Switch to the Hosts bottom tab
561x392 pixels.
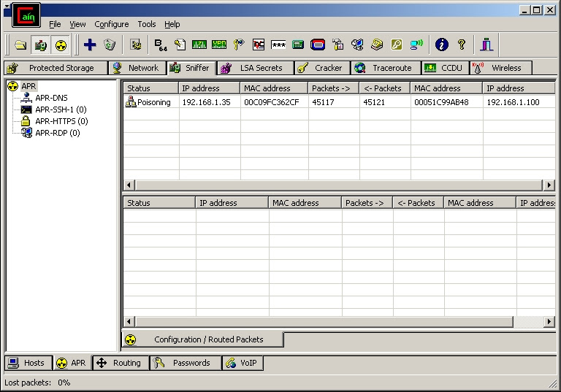pyautogui.click(x=28, y=363)
